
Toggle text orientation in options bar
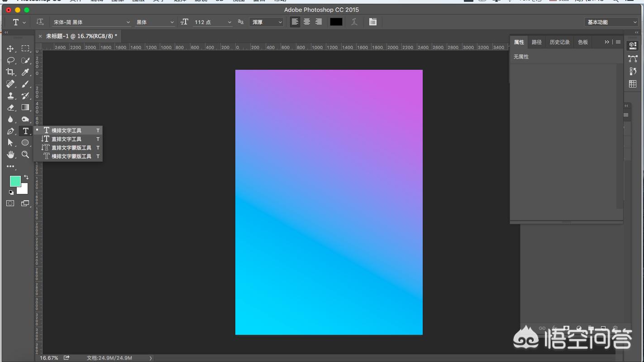pos(40,22)
